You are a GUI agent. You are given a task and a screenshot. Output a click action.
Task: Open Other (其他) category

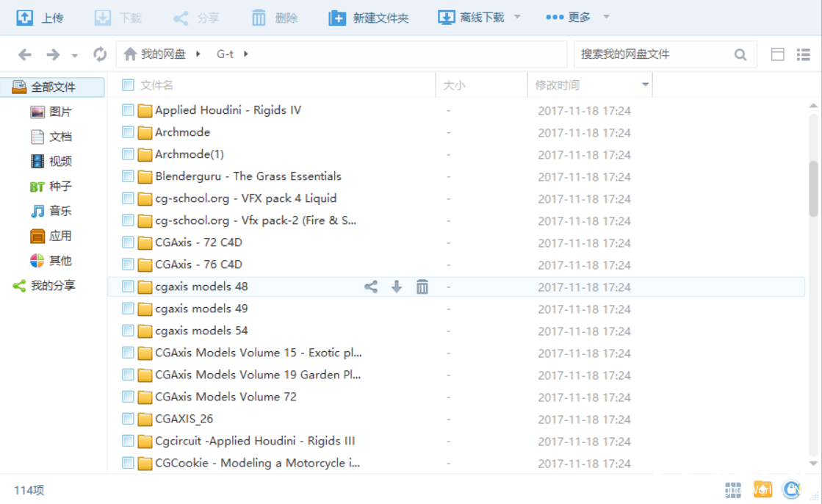51,261
